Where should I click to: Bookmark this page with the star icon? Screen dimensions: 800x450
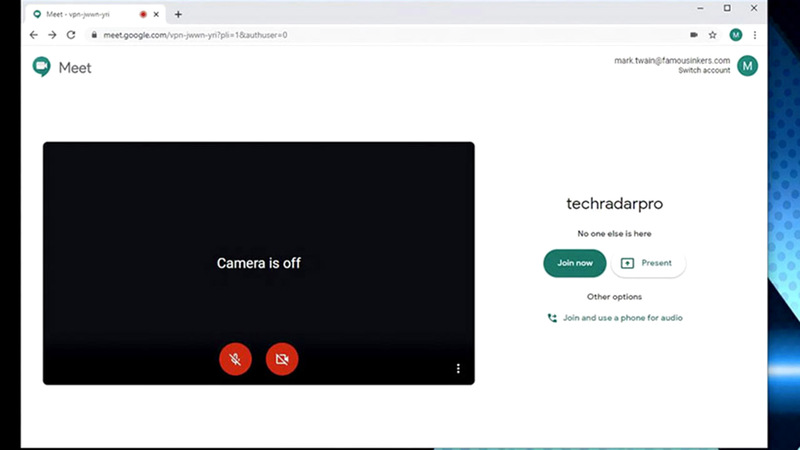click(713, 35)
